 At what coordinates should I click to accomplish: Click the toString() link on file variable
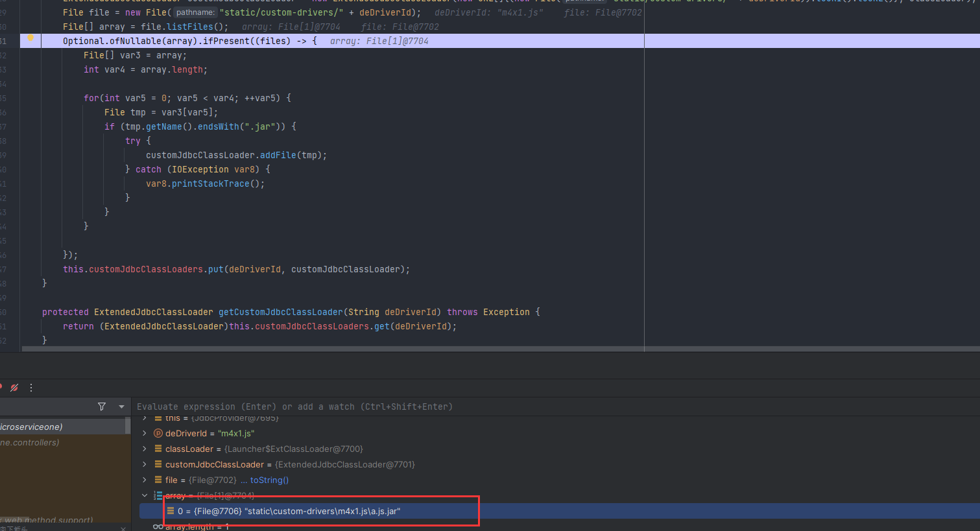point(269,480)
